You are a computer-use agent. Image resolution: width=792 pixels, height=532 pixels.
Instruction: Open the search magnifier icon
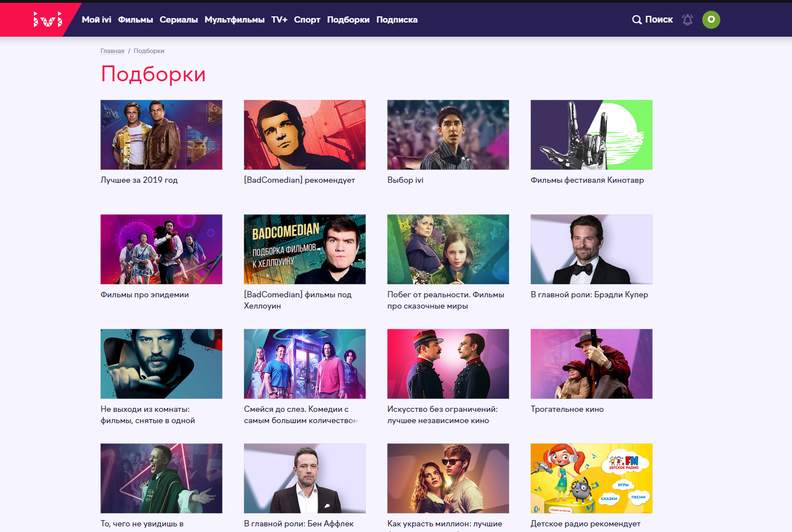[x=637, y=20]
